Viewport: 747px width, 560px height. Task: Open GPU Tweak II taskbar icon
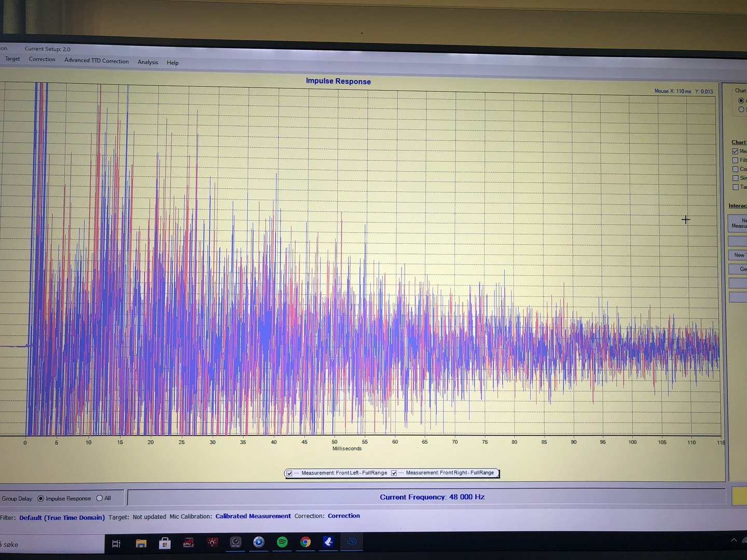tap(188, 543)
